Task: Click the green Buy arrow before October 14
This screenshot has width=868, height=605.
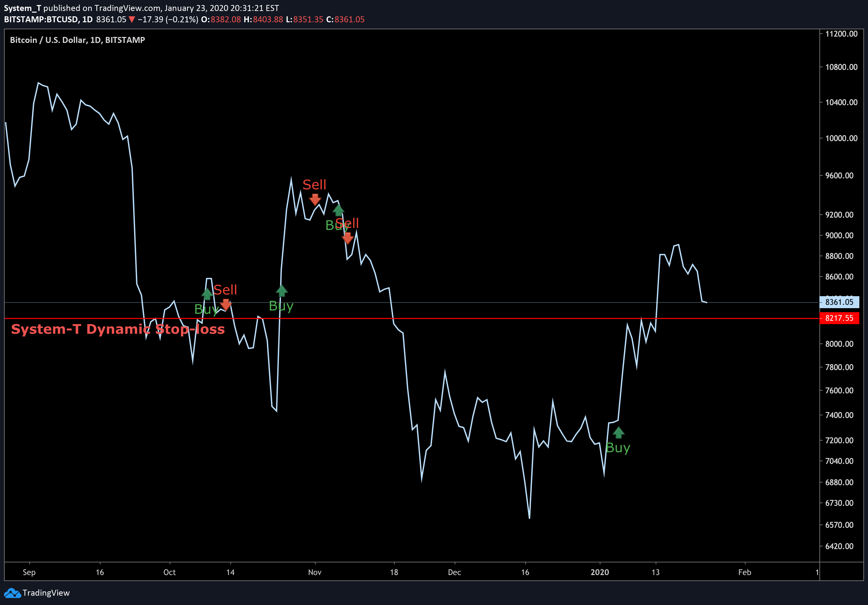Action: point(207,294)
